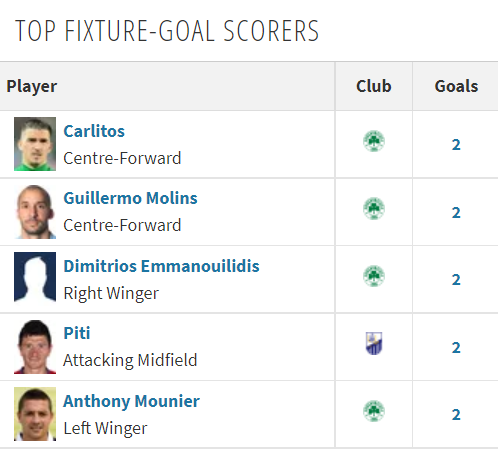This screenshot has width=498, height=449.
Task: Click goals count for Piti
Action: coord(456,348)
